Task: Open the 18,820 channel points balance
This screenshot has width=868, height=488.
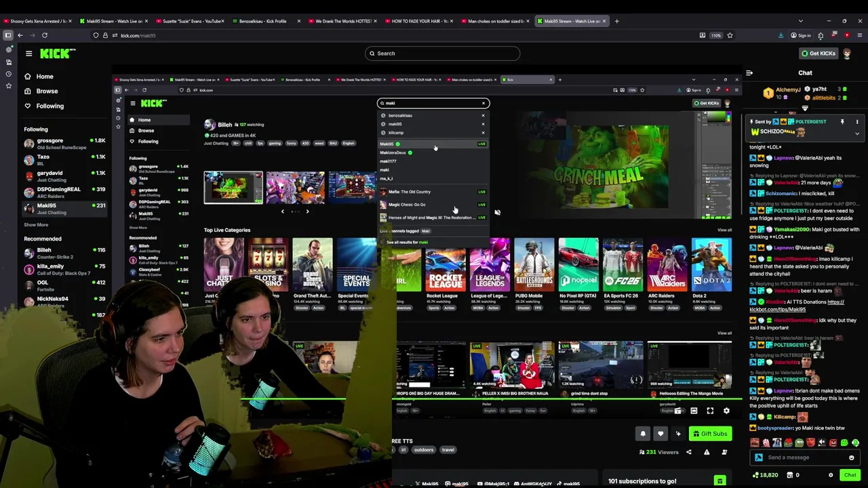Action: (764, 475)
